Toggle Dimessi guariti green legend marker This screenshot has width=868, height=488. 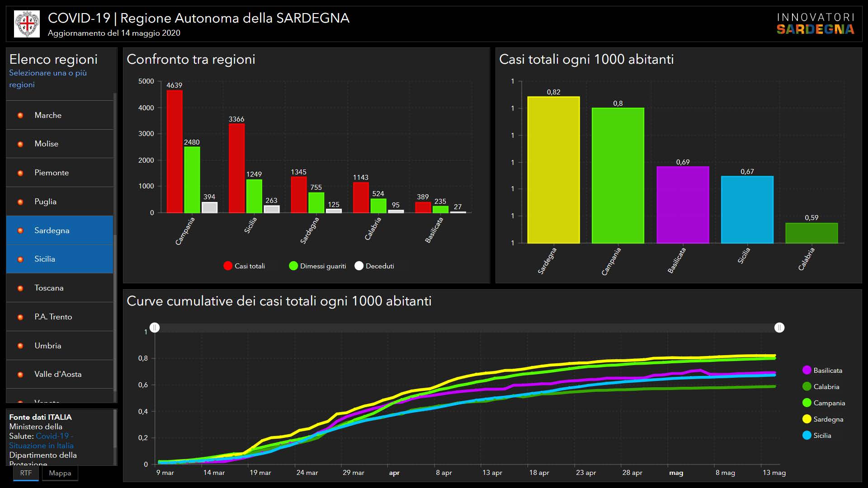tap(293, 266)
